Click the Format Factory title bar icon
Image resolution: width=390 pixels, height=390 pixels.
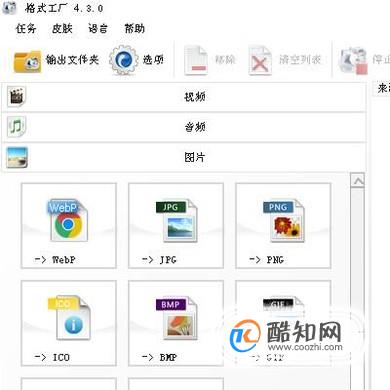click(9, 7)
